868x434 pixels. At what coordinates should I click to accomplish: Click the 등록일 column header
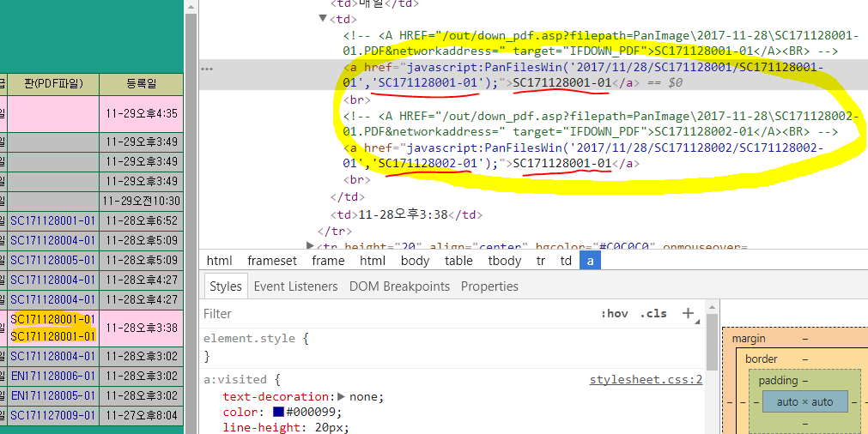[141, 83]
